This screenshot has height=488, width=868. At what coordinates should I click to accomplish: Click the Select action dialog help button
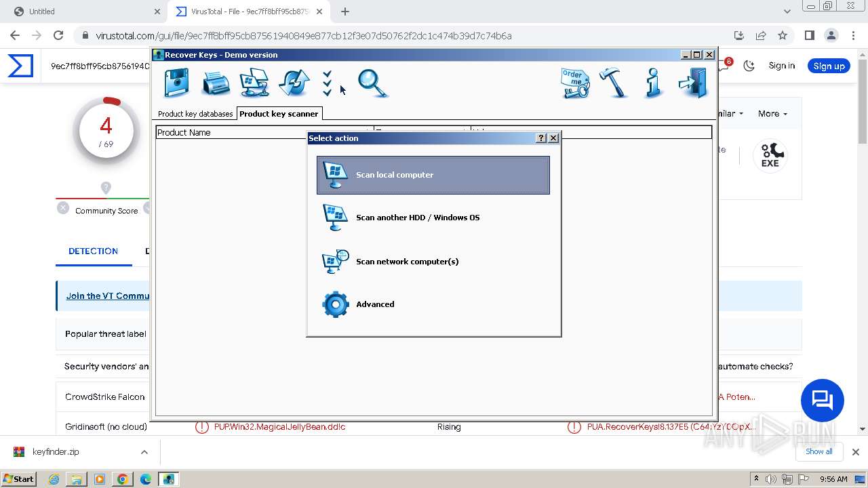540,138
